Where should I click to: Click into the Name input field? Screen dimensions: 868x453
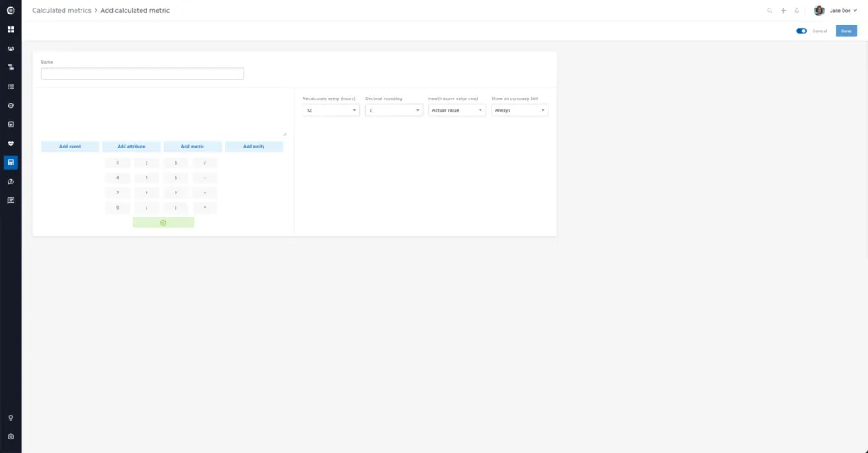point(142,73)
